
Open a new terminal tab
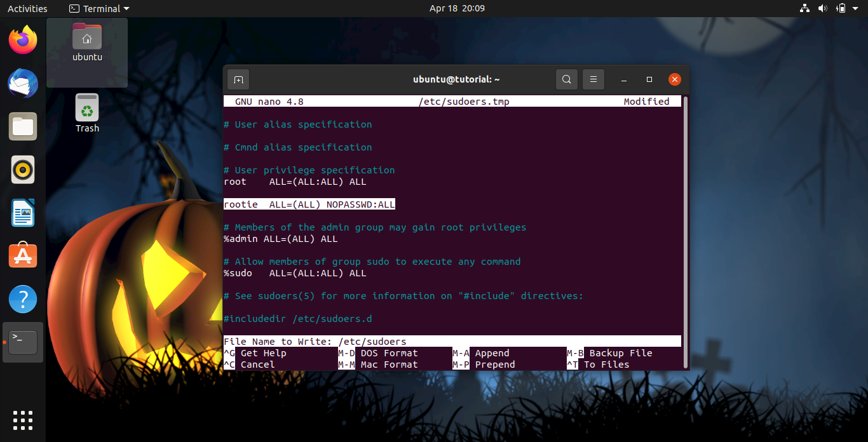pyautogui.click(x=238, y=79)
